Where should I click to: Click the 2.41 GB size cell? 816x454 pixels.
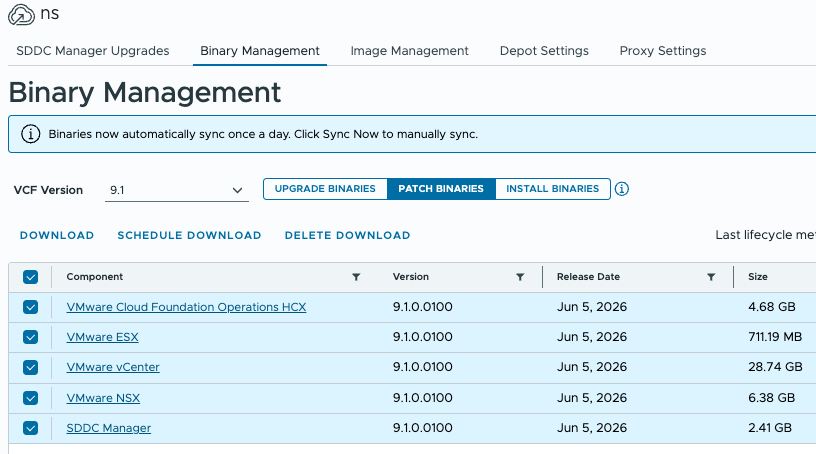click(770, 428)
